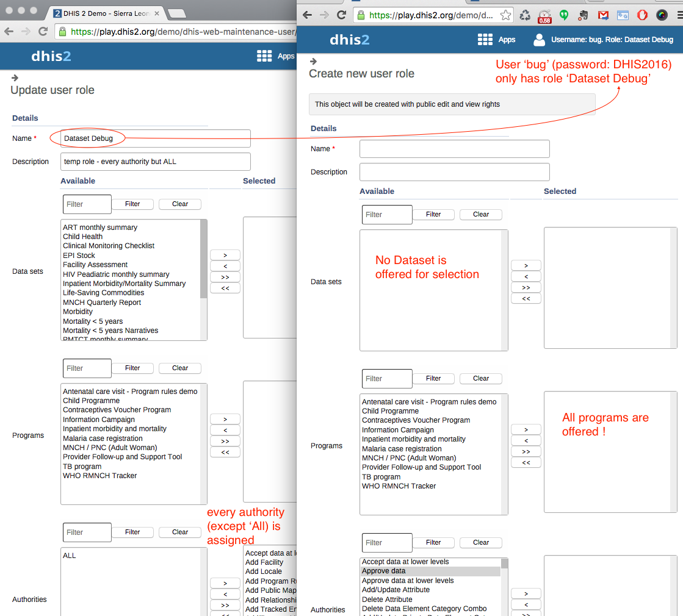The image size is (683, 616).
Task: Select Malaria case registration in left Programs
Action: 103,439
